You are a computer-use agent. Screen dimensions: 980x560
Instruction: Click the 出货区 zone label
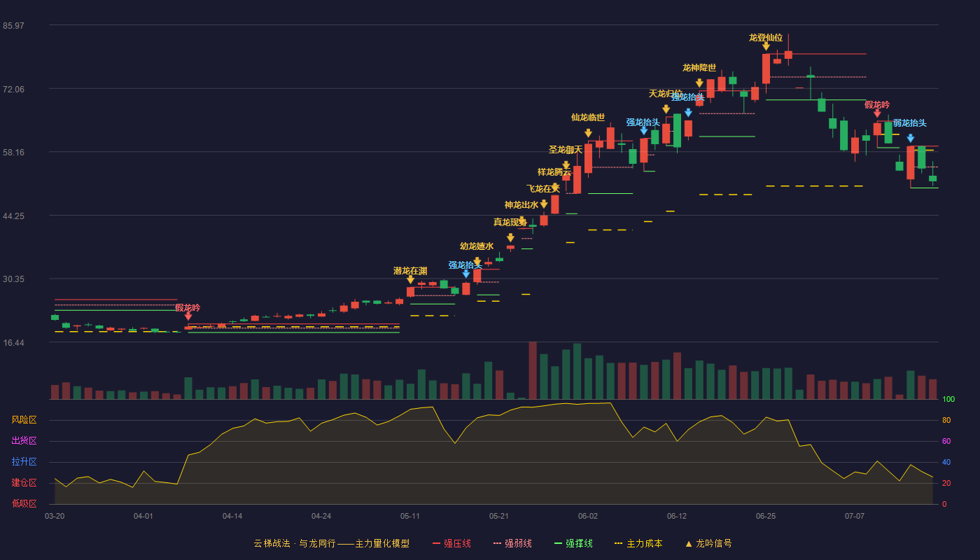(x=24, y=441)
